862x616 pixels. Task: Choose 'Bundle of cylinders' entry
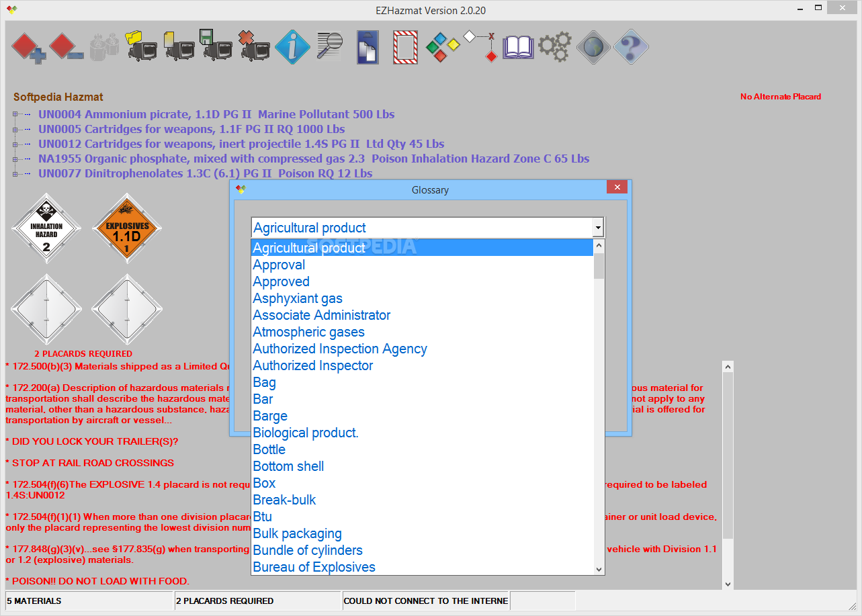[x=422, y=550]
